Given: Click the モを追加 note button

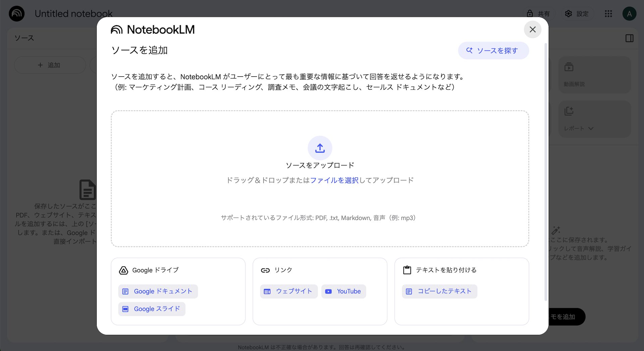Looking at the screenshot, I should pos(567,317).
